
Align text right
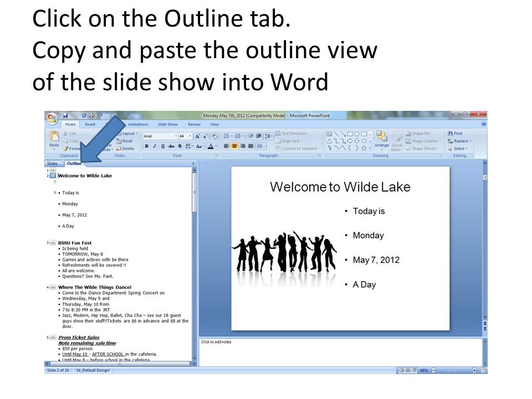point(243,146)
